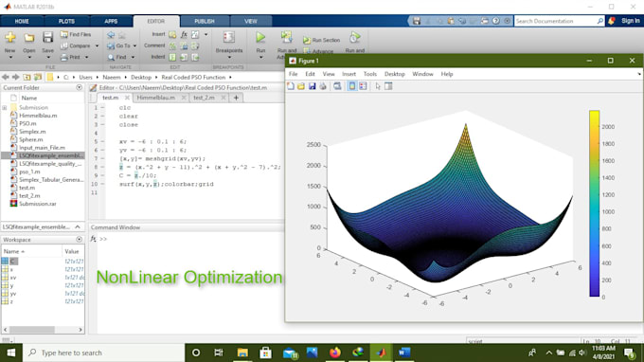
Task: Click the Sign In link
Action: coord(631,21)
